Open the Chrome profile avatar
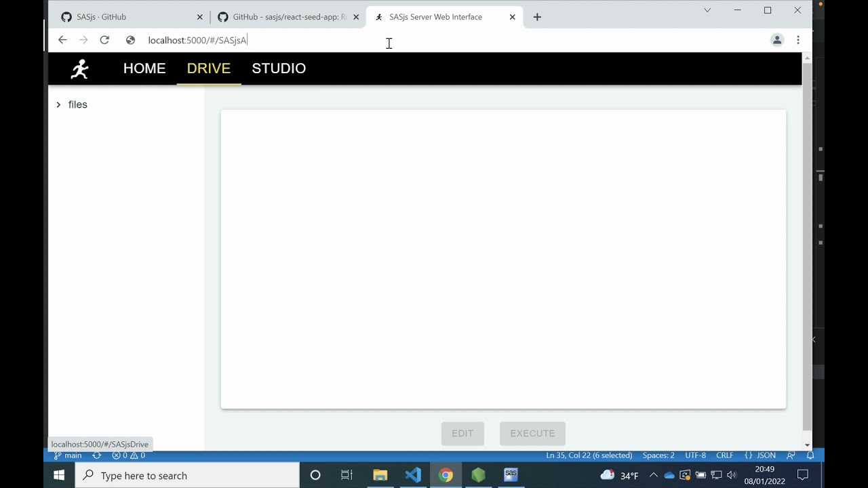This screenshot has width=868, height=488. coord(777,40)
